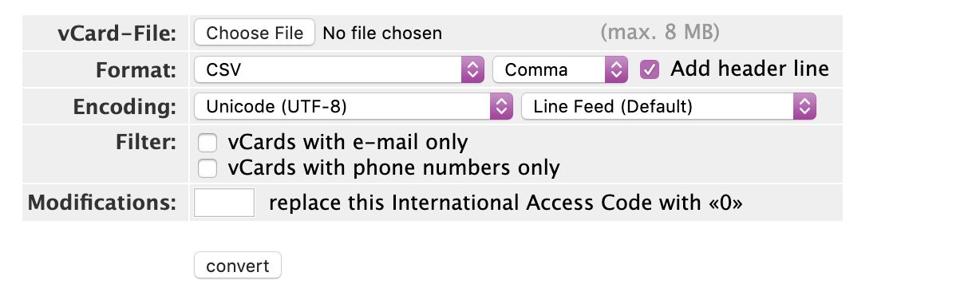Click the 'No file chosen' text
Viewport: 980px width, 292px height.
382,34
